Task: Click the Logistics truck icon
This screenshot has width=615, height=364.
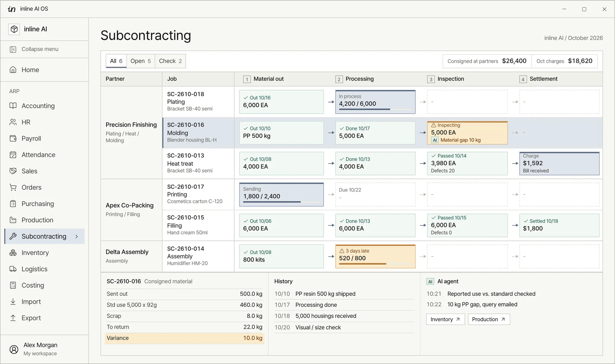Action: [x=13, y=269]
